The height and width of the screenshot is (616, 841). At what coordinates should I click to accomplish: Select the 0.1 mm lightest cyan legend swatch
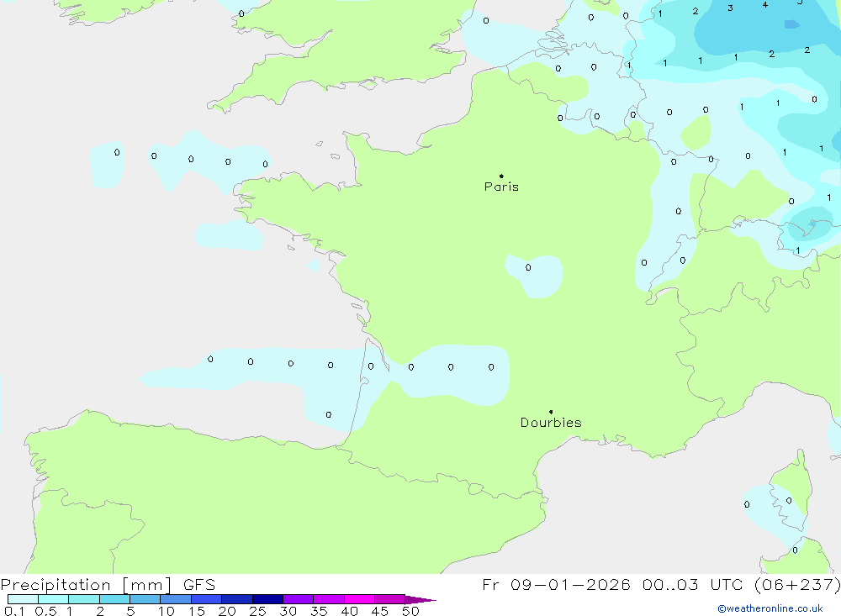point(23,599)
